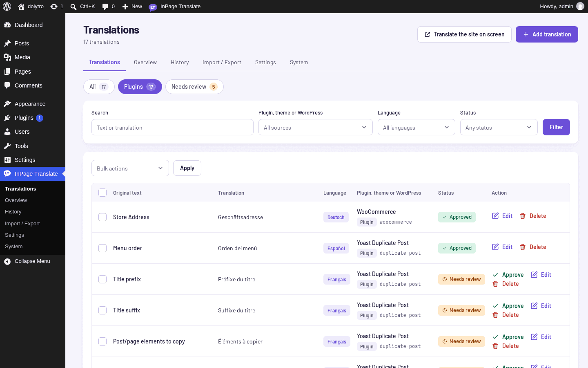The height and width of the screenshot is (368, 588).
Task: Check the Title prefix row checkbox
Action: (x=102, y=279)
